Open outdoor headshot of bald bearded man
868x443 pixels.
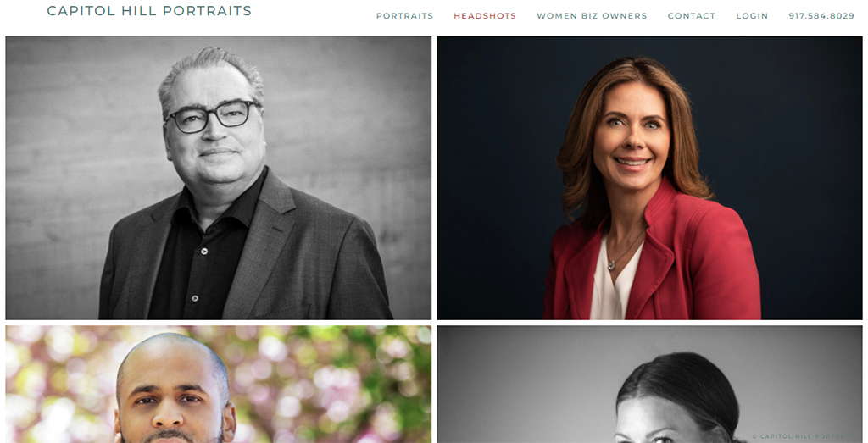(x=219, y=384)
